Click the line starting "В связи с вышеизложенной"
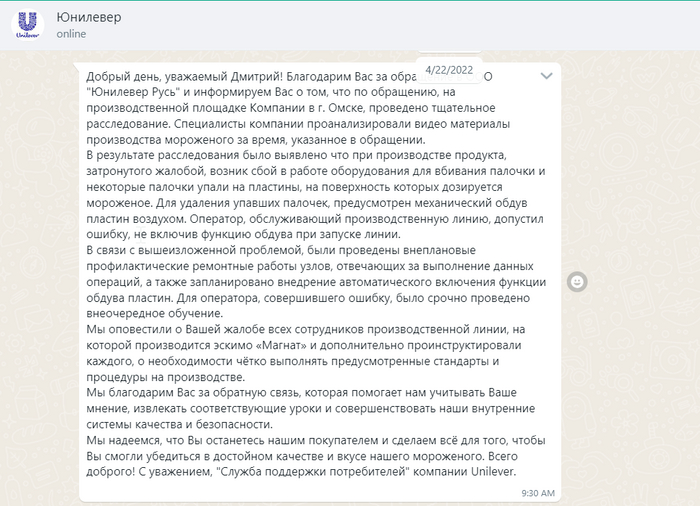 (281, 250)
